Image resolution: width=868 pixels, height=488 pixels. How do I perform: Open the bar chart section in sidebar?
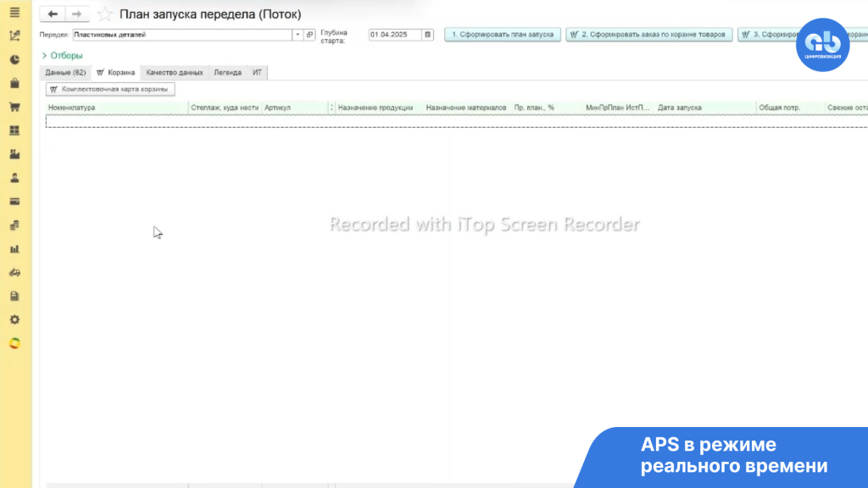[15, 249]
